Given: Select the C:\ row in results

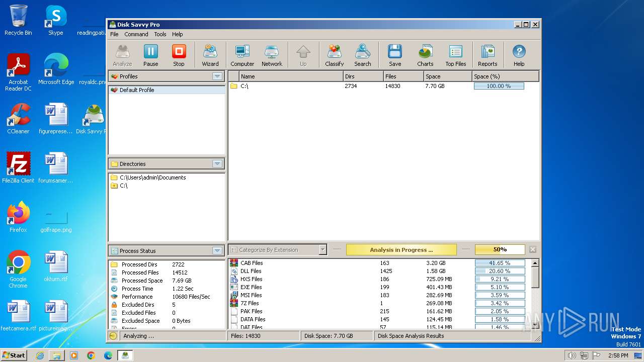Looking at the screenshot, I should pyautogui.click(x=384, y=86).
